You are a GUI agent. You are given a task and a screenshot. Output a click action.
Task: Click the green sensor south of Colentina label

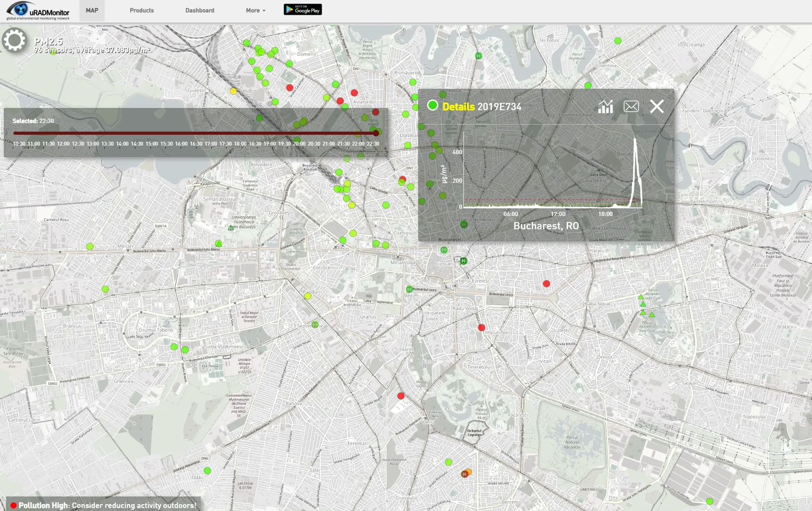(588, 85)
